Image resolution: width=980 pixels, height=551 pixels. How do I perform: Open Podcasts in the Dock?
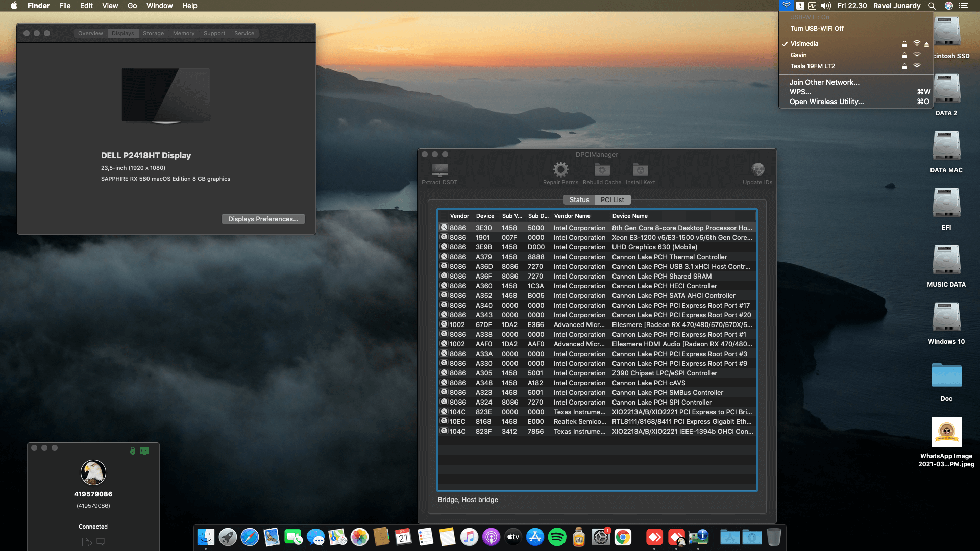(491, 537)
